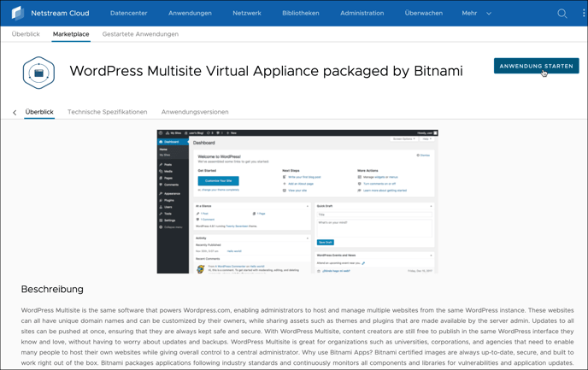Open the Anwendungsversionen tab

click(x=195, y=112)
